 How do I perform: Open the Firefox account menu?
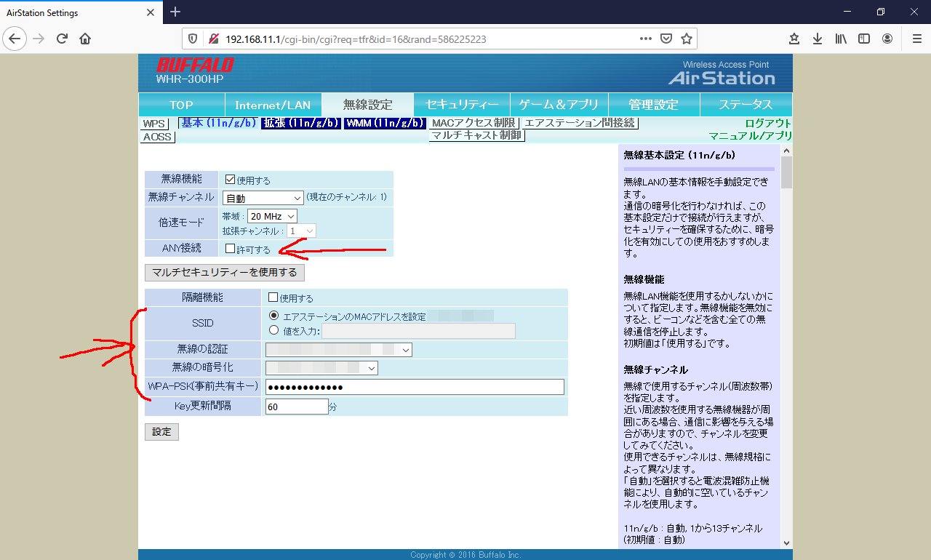point(887,39)
